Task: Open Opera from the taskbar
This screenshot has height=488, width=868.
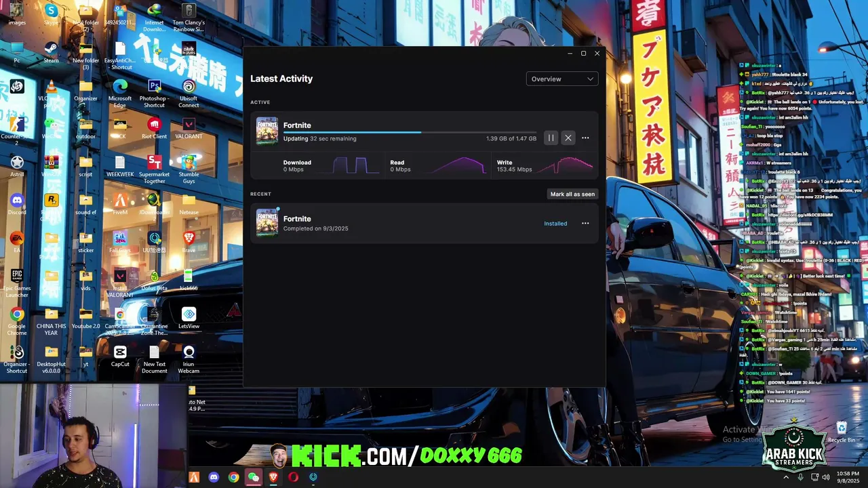Action: [x=293, y=477]
